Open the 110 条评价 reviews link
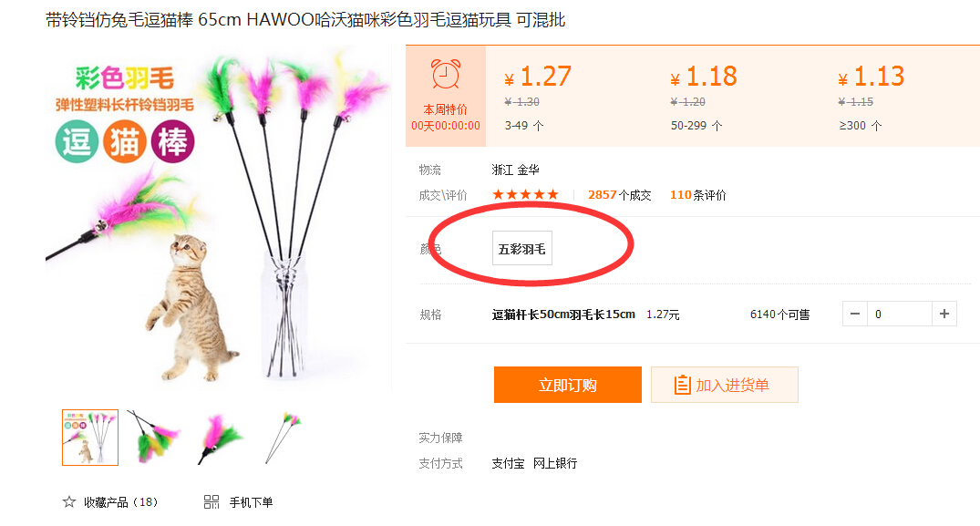Viewport: 980px width, 526px height. 698,195
